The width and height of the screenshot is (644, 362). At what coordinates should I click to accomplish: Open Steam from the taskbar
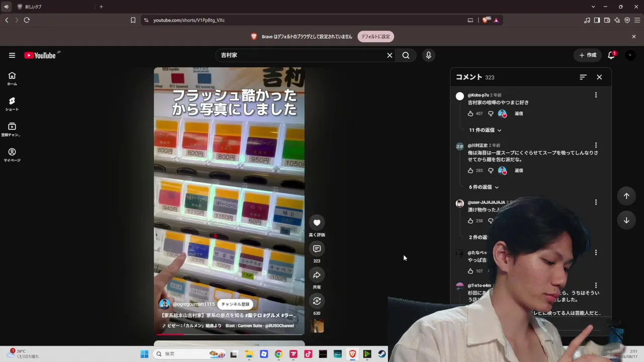tap(382, 354)
